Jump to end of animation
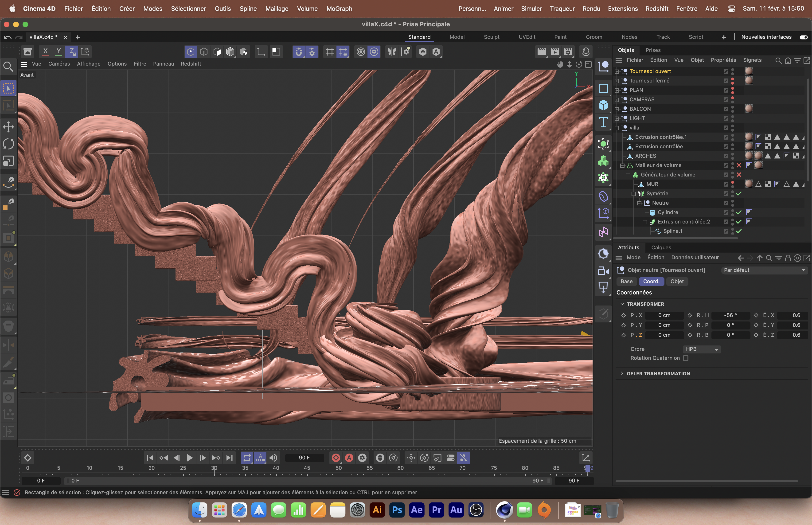 pyautogui.click(x=230, y=458)
